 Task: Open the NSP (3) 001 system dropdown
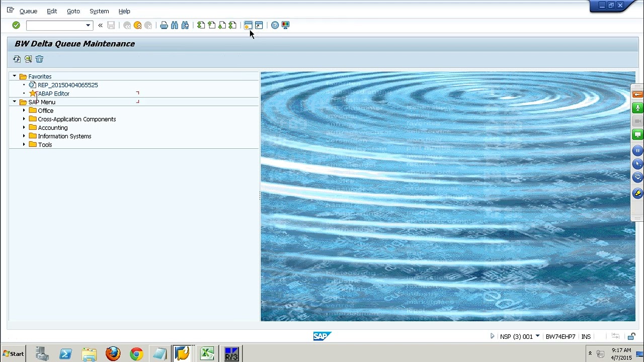[x=537, y=336]
